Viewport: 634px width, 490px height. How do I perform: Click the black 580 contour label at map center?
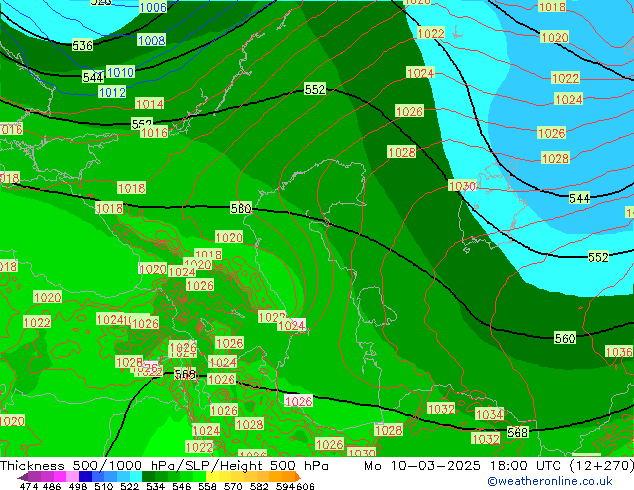tap(241, 208)
